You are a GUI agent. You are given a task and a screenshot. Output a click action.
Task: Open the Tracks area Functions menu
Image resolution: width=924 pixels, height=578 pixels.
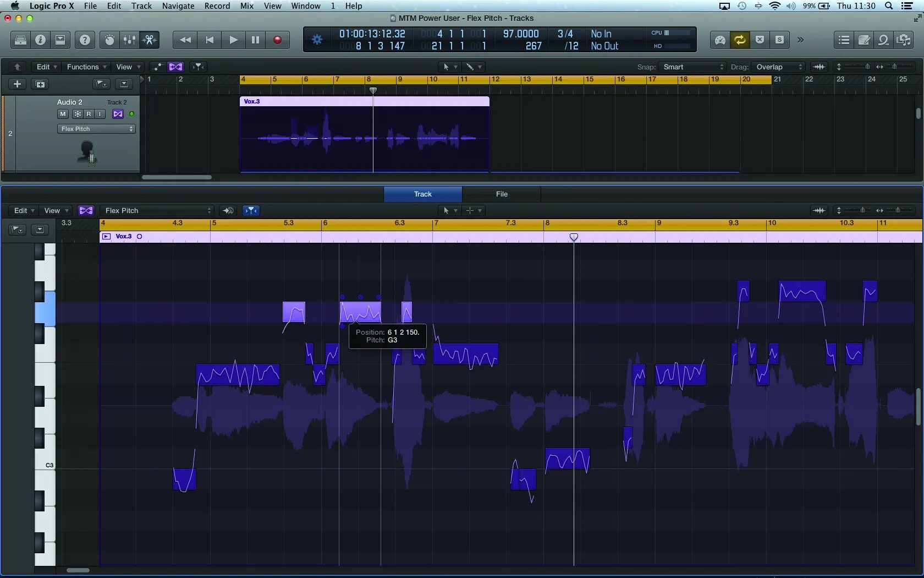point(86,67)
